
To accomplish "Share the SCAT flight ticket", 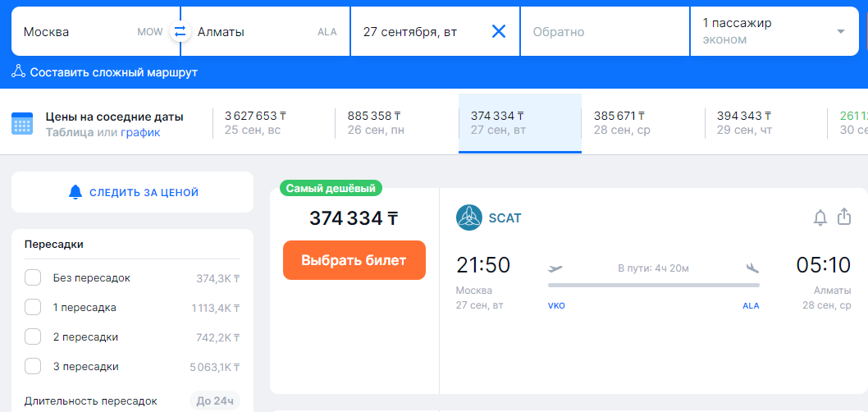I will (844, 217).
